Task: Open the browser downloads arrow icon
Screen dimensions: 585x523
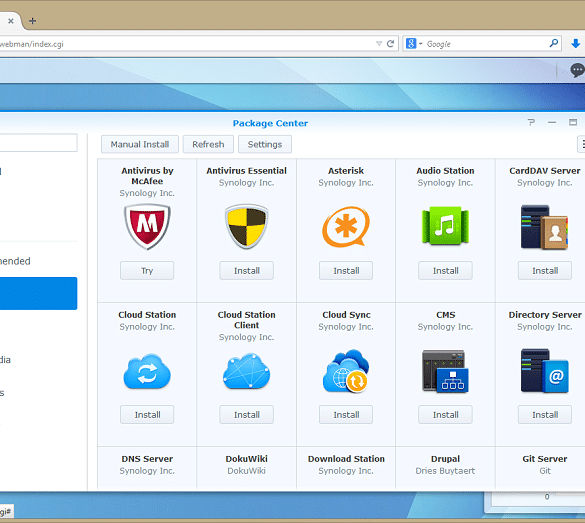Action: tap(576, 44)
